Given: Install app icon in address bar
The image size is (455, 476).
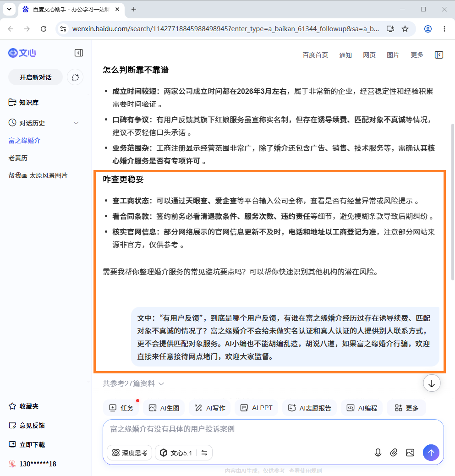Looking at the screenshot, I should tap(390, 29).
